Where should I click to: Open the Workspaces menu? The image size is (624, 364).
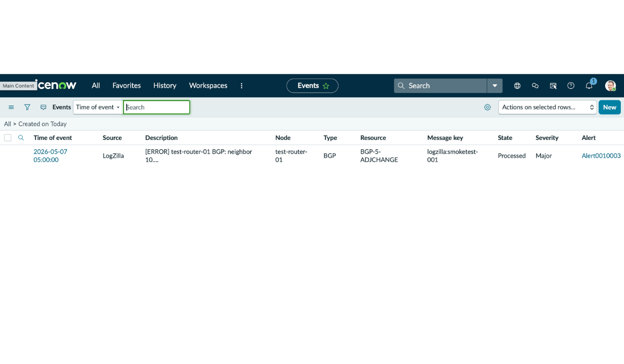click(x=208, y=86)
